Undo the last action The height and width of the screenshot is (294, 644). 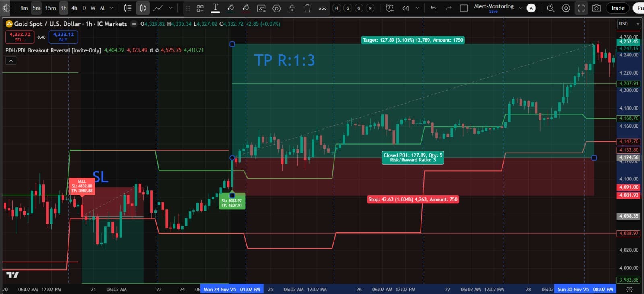click(x=433, y=8)
